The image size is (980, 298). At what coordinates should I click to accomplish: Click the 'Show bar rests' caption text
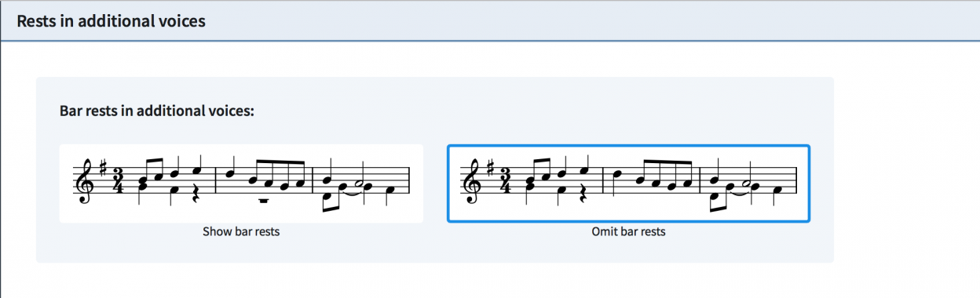[241, 231]
